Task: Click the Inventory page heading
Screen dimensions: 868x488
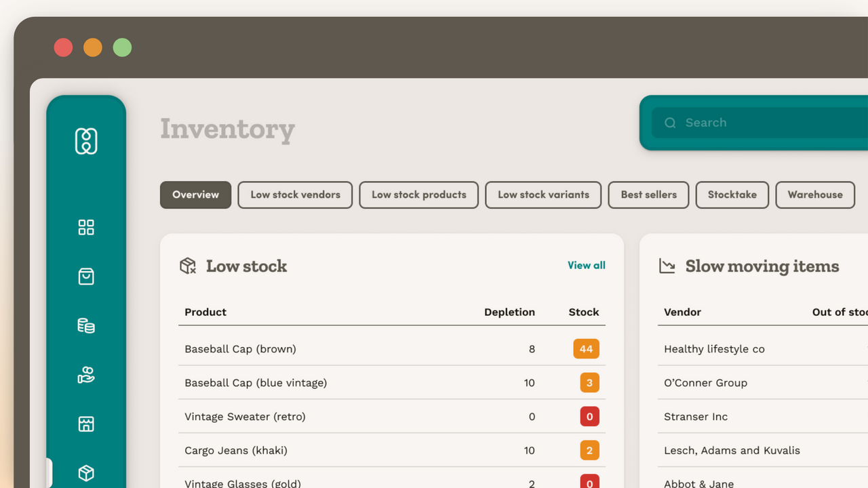Action: pos(227,129)
